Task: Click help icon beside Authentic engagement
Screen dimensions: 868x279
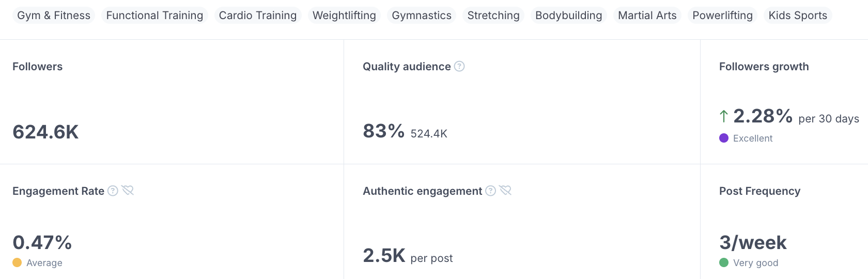Action: 491,191
